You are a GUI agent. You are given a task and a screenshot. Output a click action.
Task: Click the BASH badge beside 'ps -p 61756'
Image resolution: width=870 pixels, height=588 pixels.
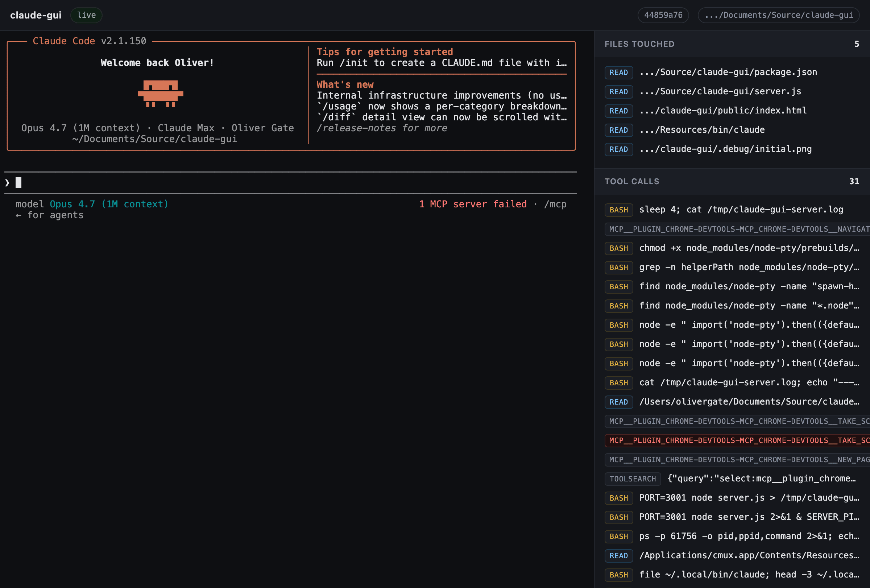coord(618,537)
